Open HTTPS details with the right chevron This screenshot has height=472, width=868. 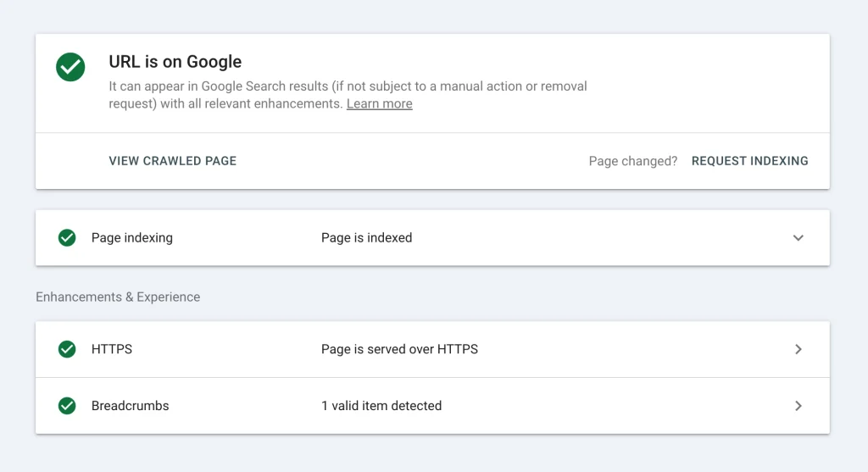coord(798,349)
